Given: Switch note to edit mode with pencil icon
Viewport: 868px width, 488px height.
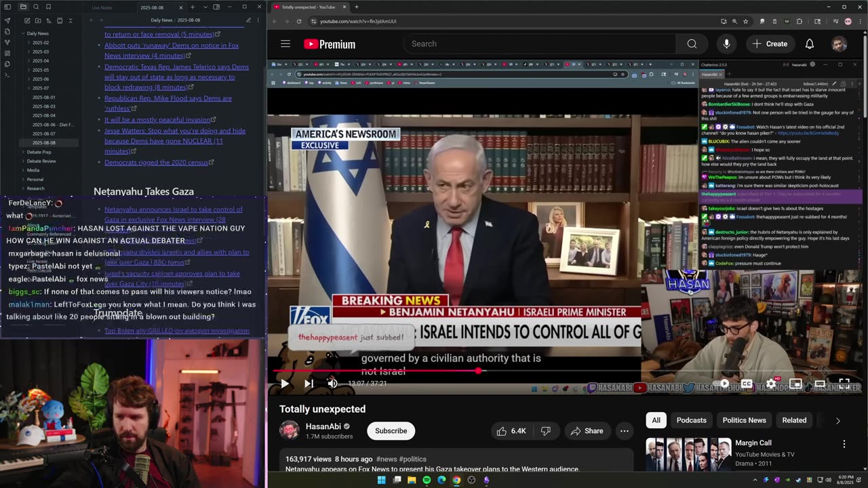Looking at the screenshot, I should point(248,20).
